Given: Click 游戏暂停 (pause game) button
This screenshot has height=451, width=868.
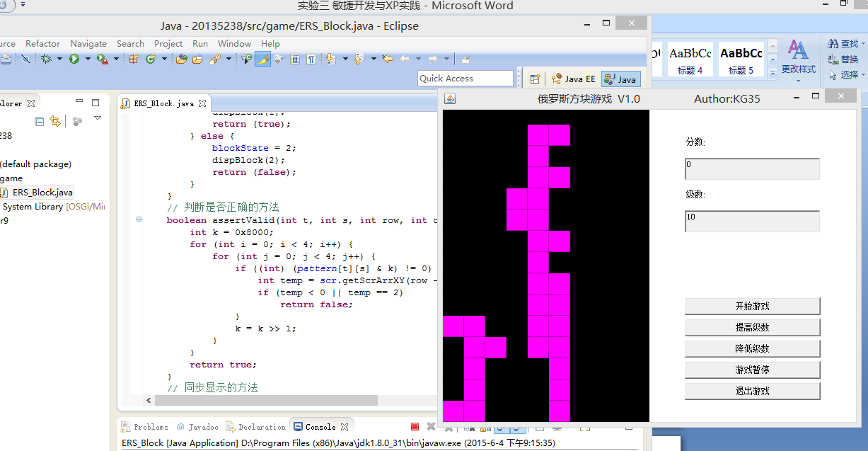Looking at the screenshot, I should (752, 370).
